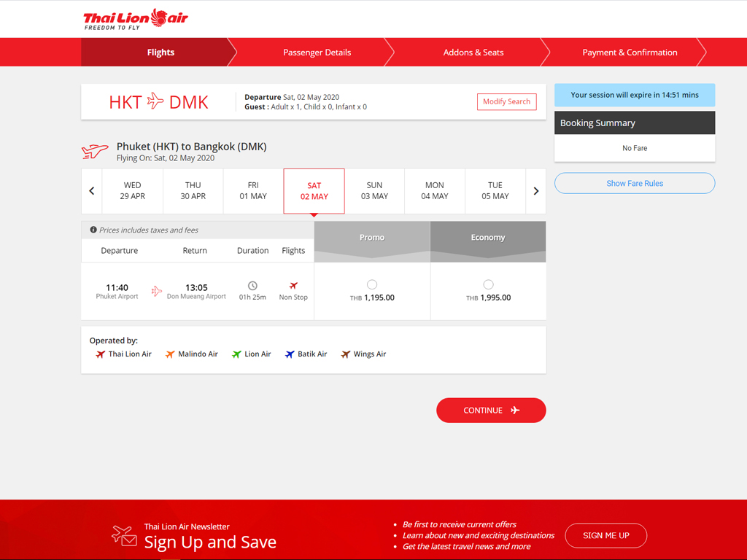
Task: Click the Modify Search button
Action: (506, 101)
